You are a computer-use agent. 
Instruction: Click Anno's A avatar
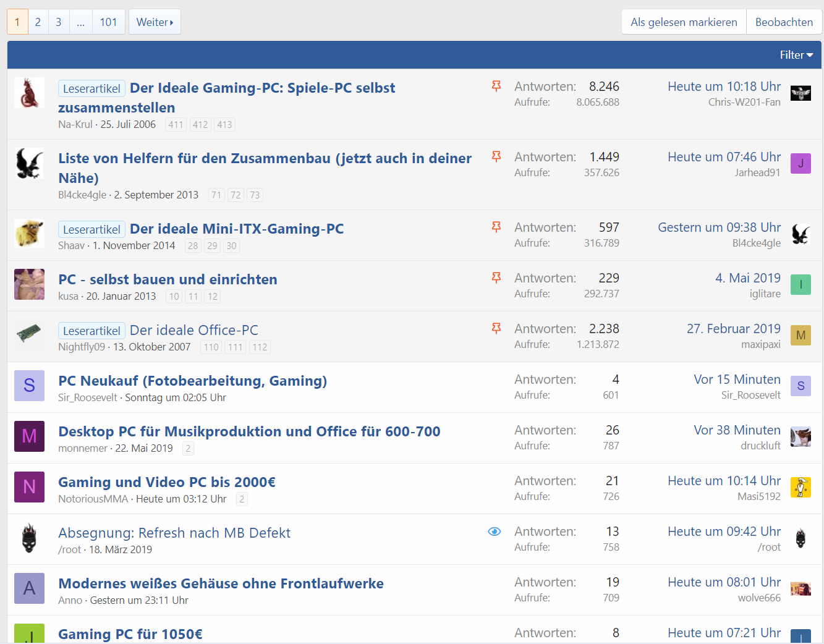pos(29,588)
